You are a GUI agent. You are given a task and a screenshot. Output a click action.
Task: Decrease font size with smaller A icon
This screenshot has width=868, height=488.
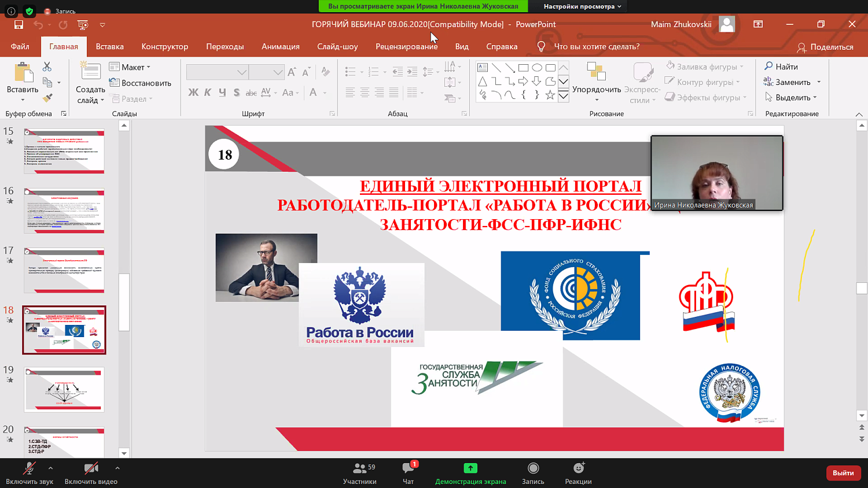click(x=306, y=72)
